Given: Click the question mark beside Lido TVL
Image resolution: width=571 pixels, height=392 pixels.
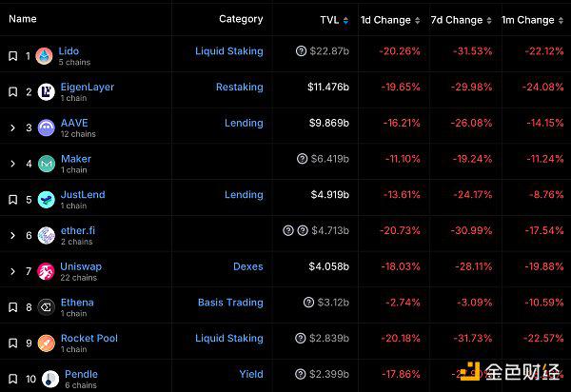Looking at the screenshot, I should [301, 51].
